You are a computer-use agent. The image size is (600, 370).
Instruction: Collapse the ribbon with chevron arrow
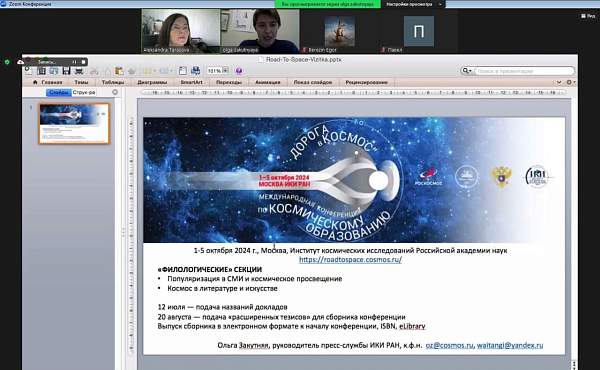(559, 82)
